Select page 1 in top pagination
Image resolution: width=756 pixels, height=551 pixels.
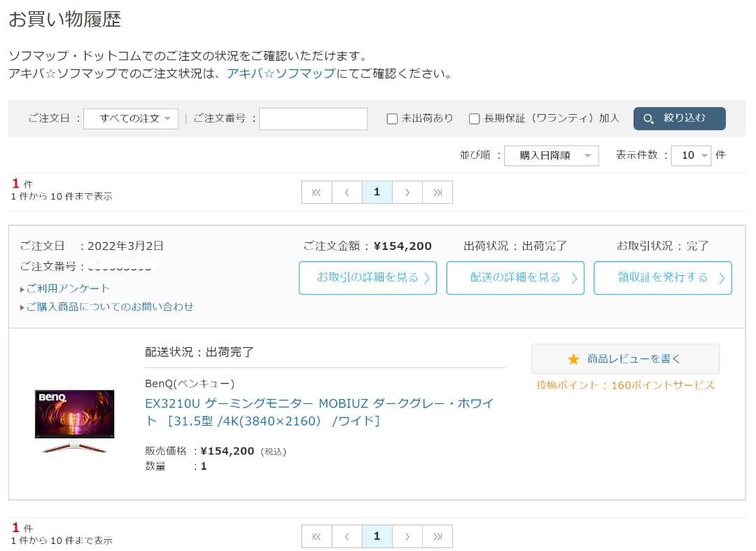click(x=377, y=193)
